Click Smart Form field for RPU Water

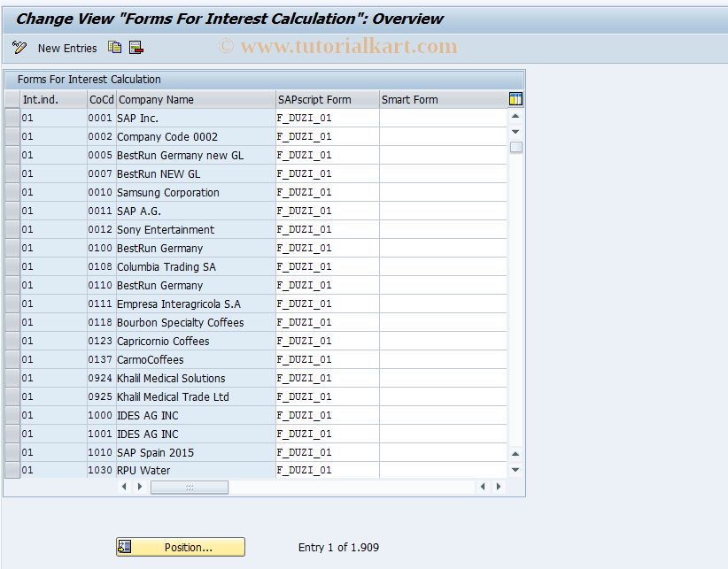point(444,470)
